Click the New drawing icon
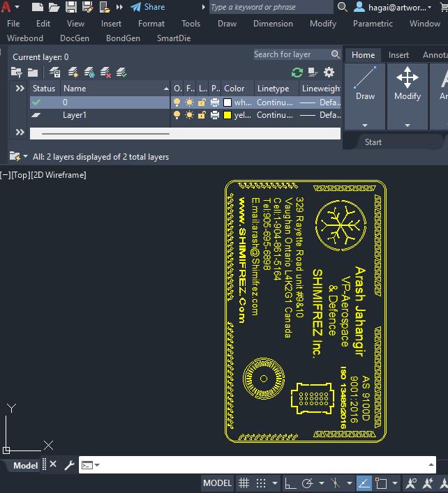The height and width of the screenshot is (493, 448). (38, 6)
